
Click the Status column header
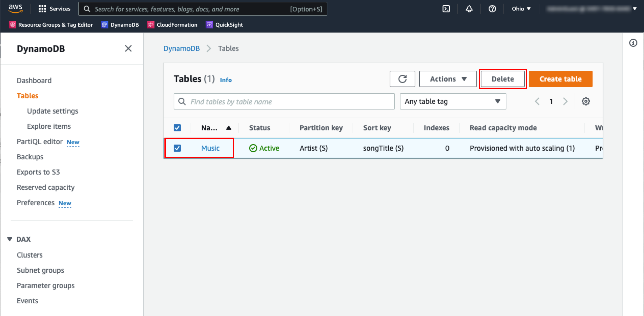pos(260,128)
